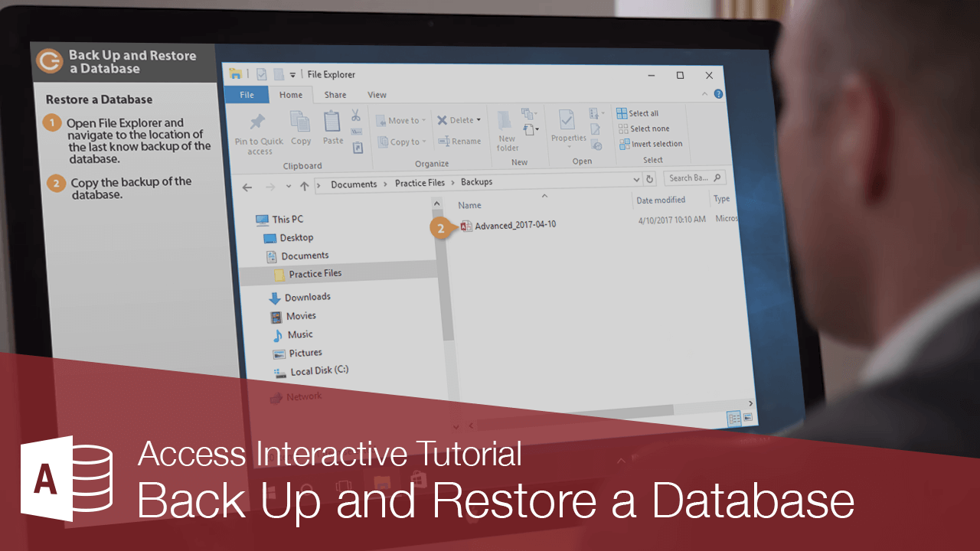Click the Cut scissors icon

pos(356,116)
